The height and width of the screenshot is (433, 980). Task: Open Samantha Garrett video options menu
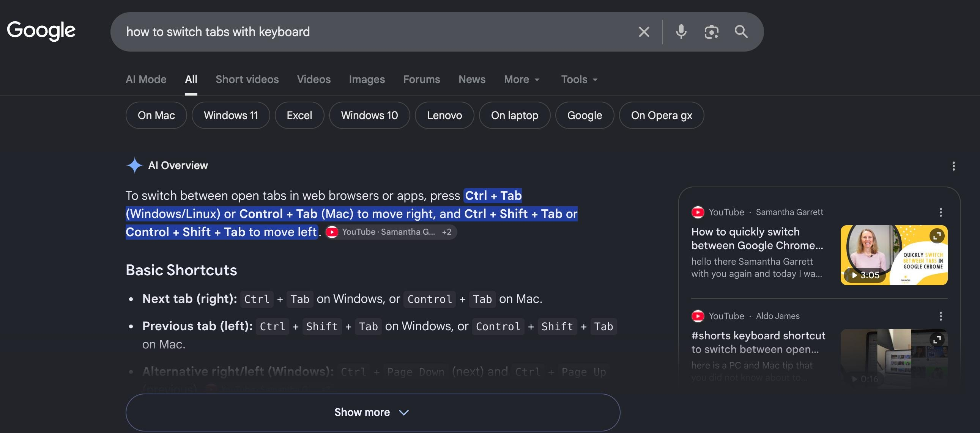point(941,212)
